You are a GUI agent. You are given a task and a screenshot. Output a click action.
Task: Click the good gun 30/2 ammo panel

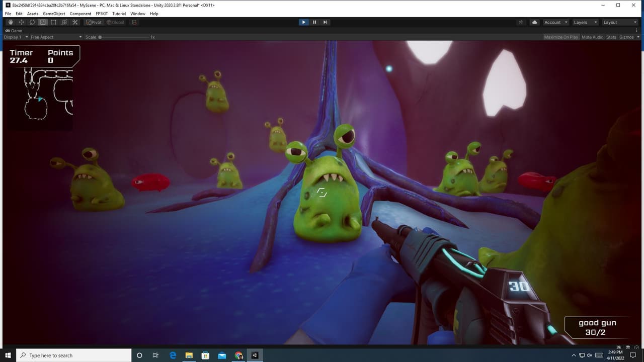597,327
